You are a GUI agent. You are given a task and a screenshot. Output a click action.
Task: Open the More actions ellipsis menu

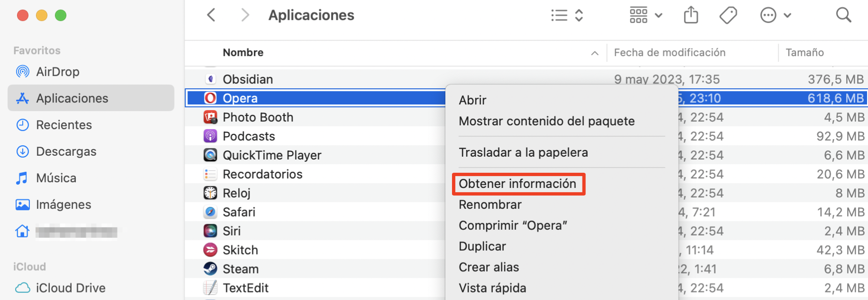[776, 15]
